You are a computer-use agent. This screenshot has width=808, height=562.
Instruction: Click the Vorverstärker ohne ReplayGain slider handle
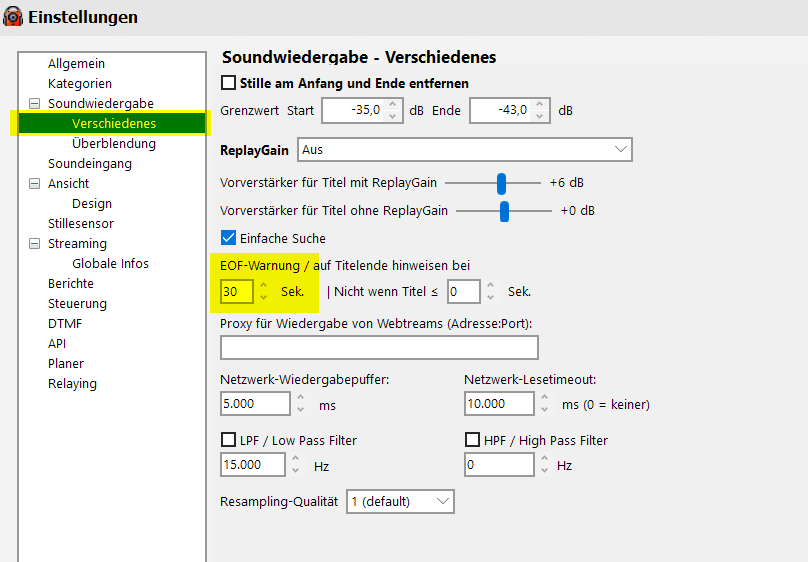(504, 211)
